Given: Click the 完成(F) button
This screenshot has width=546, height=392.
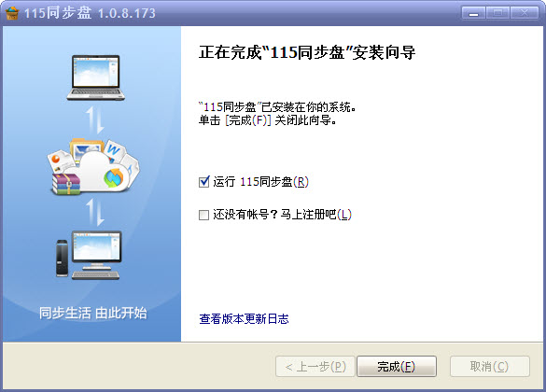Looking at the screenshot, I should pyautogui.click(x=397, y=366).
